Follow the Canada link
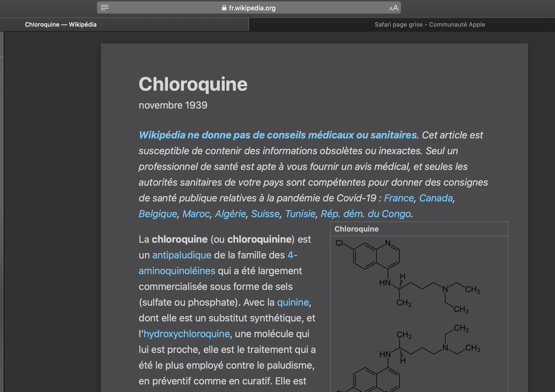Viewport: 555px width, 392px height. coord(436,198)
